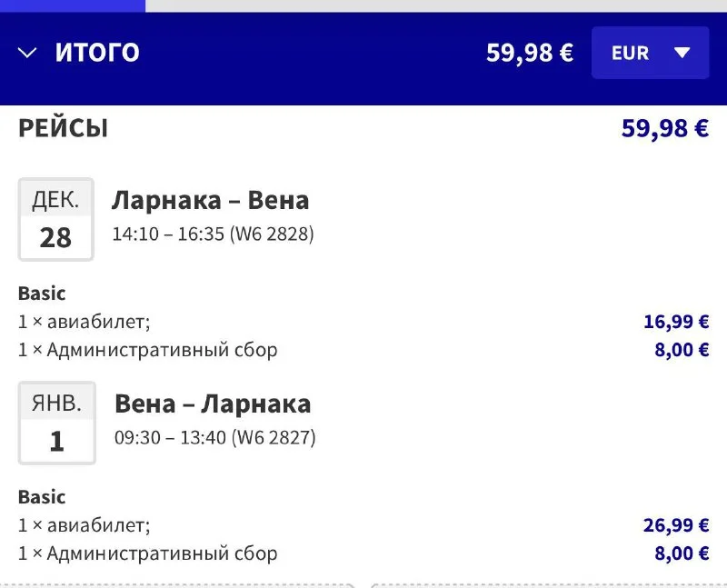This screenshot has width=727, height=588.
Task: Open the Ларнака – Вена flight title
Action: pos(210,200)
